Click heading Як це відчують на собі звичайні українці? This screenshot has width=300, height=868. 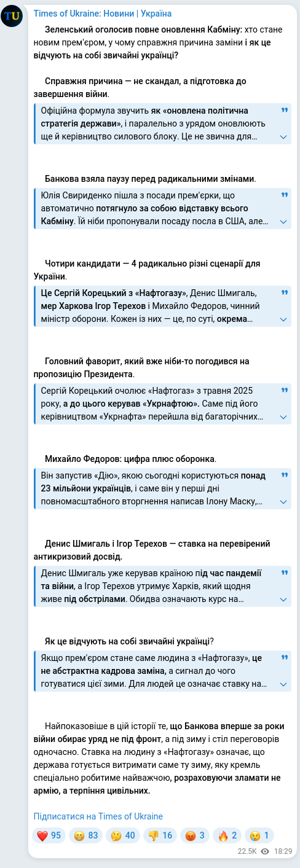pos(130,641)
